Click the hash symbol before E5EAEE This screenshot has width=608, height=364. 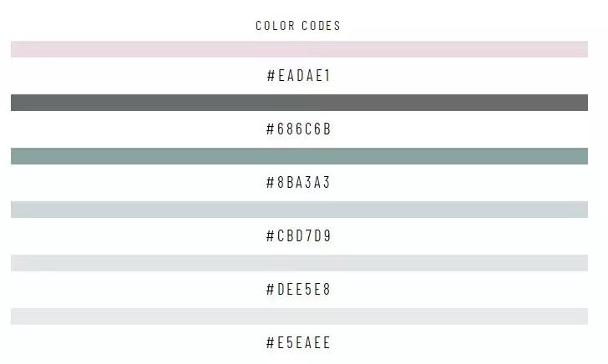click(271, 343)
